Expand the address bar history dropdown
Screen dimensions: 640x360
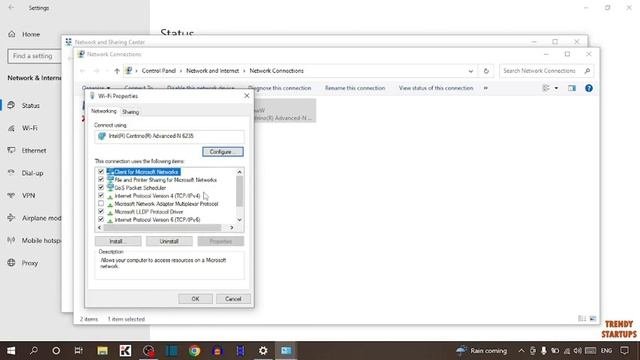tap(471, 71)
